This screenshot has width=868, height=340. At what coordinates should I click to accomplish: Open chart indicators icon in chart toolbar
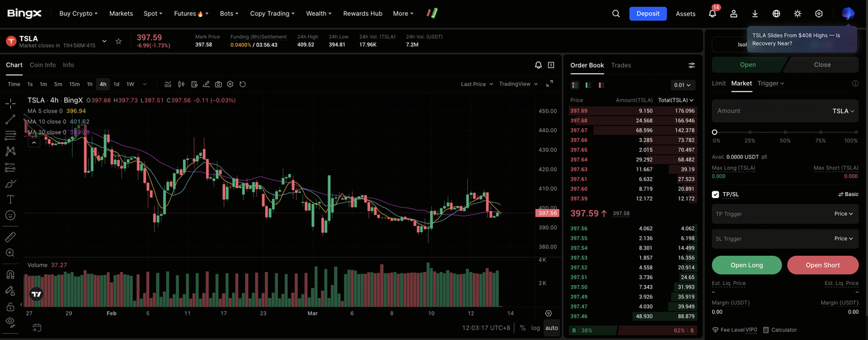[x=167, y=84]
